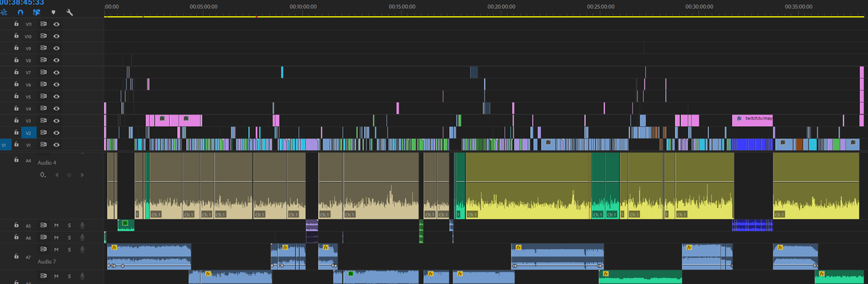This screenshot has height=284, width=868.
Task: Click the Audio 7 track name
Action: coord(48,262)
